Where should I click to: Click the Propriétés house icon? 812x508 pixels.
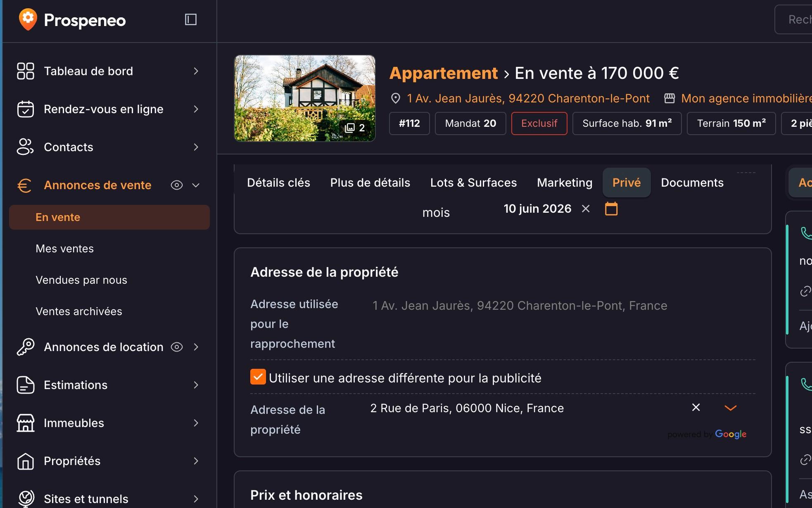(25, 461)
